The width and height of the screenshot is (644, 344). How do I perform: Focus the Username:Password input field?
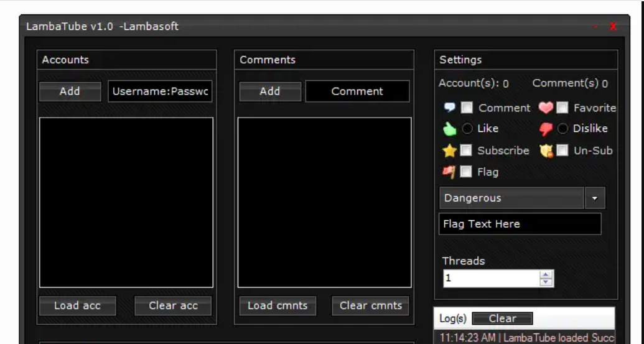tap(161, 91)
